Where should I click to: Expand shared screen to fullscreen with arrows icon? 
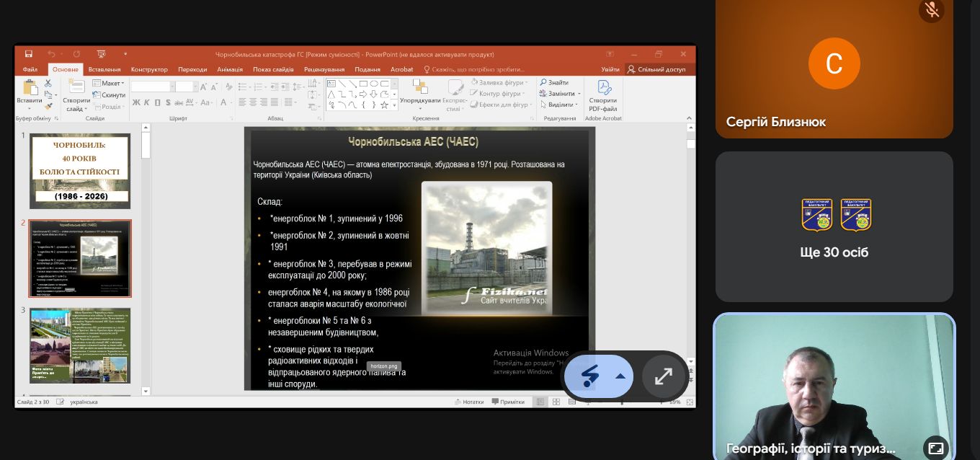(663, 376)
